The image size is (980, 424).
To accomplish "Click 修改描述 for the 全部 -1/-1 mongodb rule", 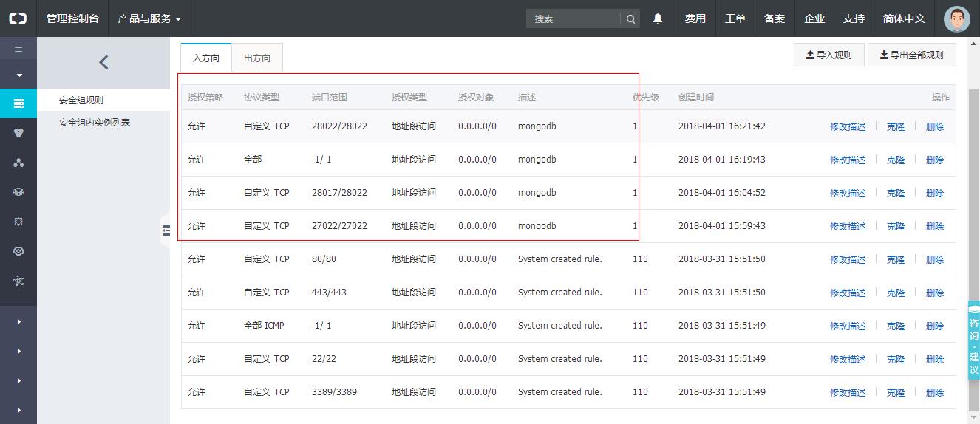I will tap(848, 160).
